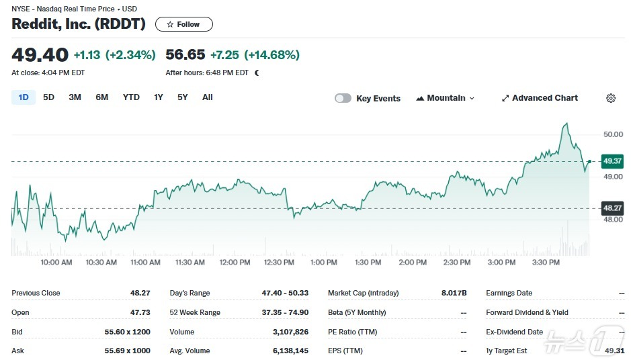Click the closing price 49.40
Screen dimensions: 631x364
[x=40, y=54]
